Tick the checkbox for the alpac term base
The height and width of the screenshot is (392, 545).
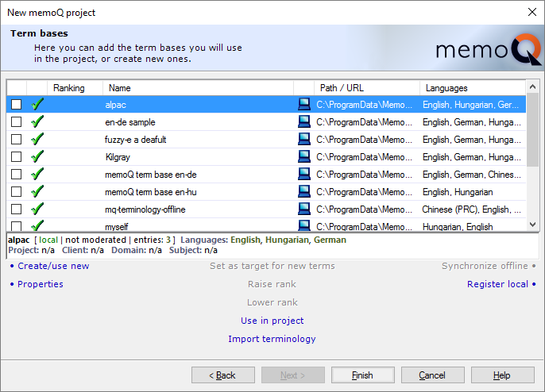(17, 105)
